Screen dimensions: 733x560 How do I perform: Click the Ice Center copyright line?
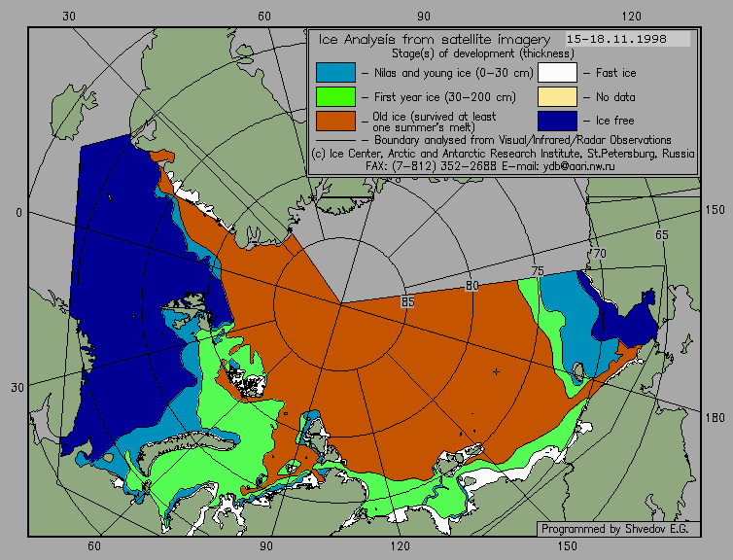pos(503,154)
